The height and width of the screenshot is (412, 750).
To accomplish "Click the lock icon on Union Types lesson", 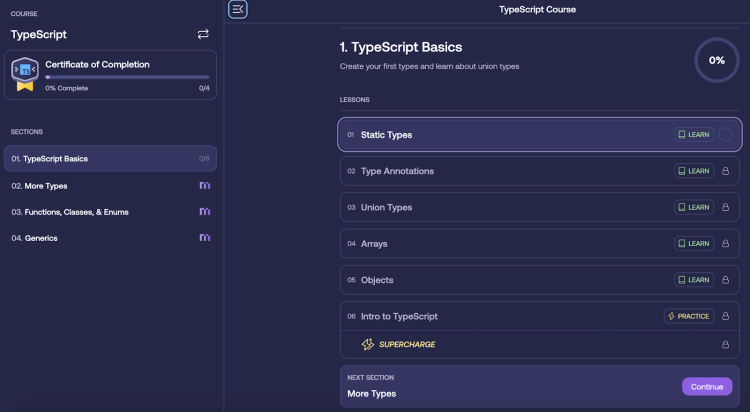I will (726, 207).
